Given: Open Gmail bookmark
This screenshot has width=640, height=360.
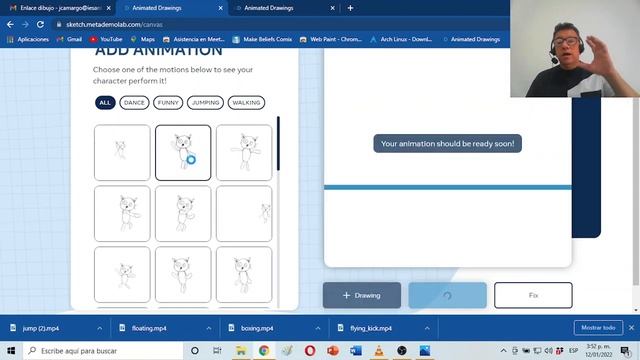Looking at the screenshot, I should [x=69, y=39].
